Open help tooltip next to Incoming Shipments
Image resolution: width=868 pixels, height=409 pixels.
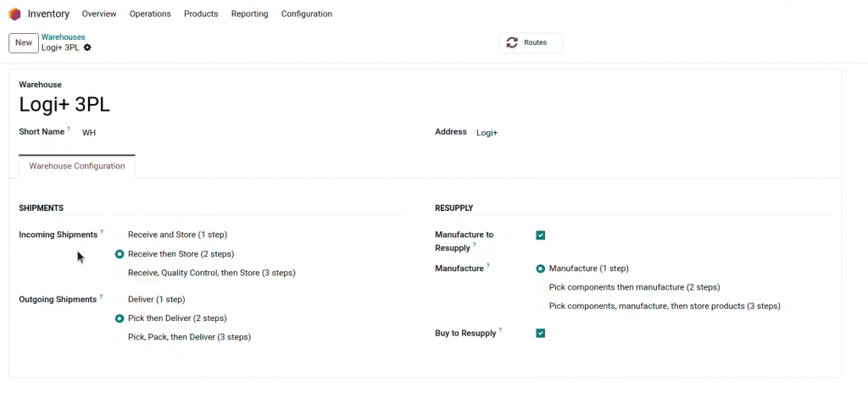coord(102,231)
